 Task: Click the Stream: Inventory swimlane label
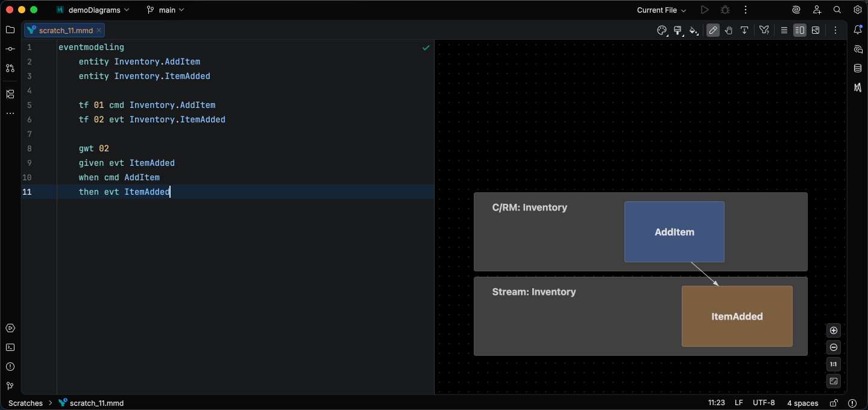pyautogui.click(x=534, y=292)
